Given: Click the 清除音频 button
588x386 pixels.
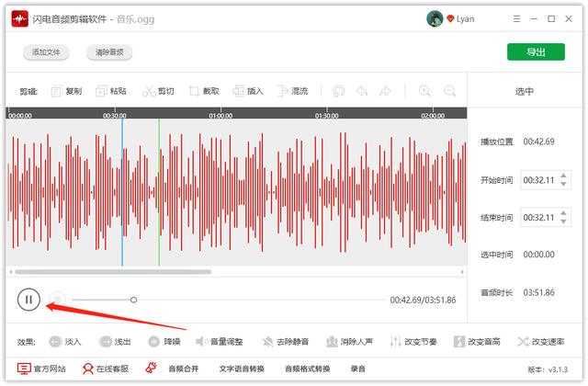Looking at the screenshot, I should (x=109, y=52).
